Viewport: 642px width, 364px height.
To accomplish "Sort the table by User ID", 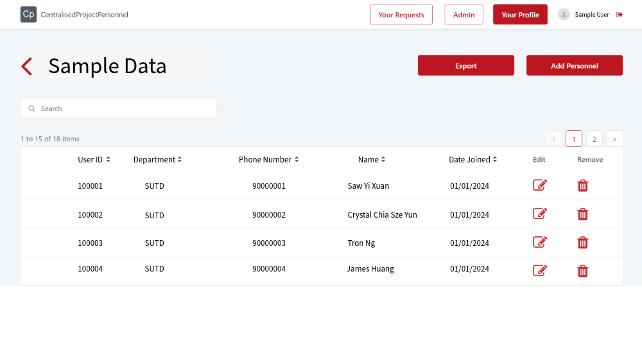I will pos(94,159).
